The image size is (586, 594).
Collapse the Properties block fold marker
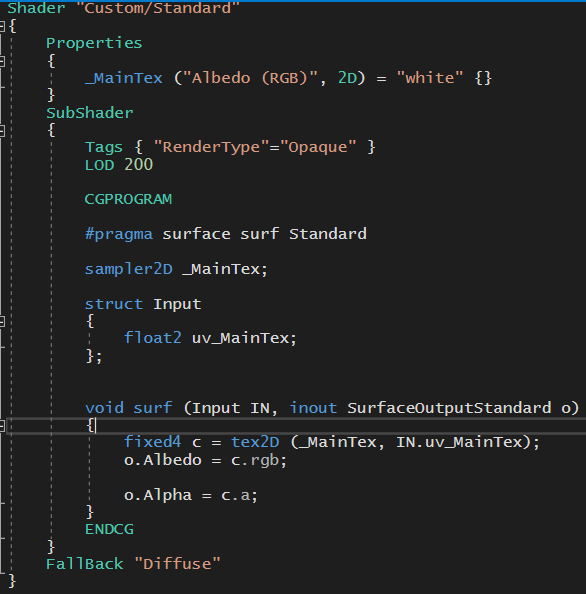tap(2, 61)
